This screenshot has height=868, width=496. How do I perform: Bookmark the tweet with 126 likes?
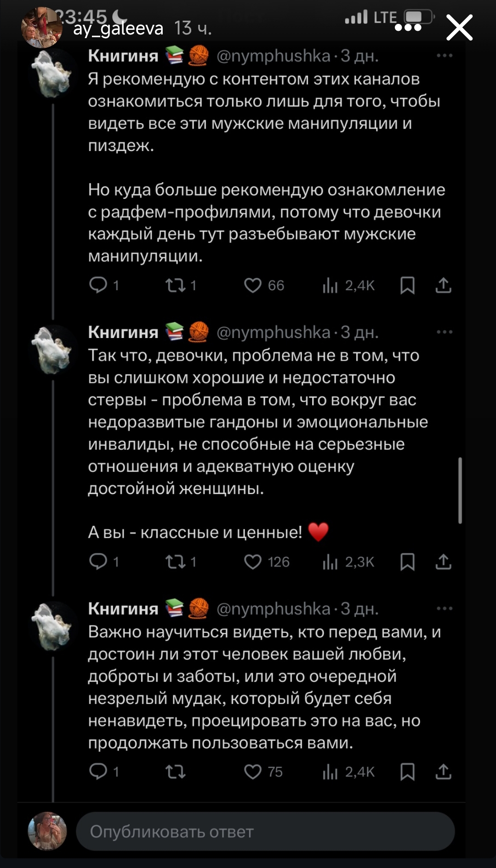407,562
